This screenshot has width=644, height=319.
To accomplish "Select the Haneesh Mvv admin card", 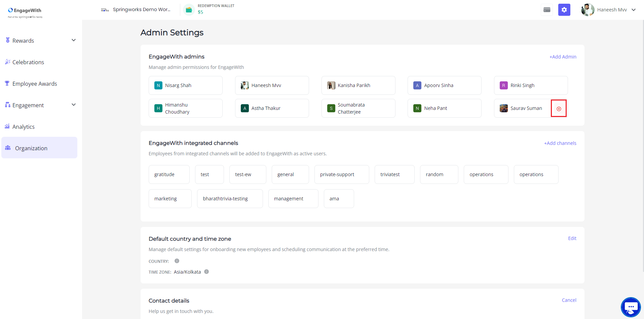I will [x=272, y=85].
